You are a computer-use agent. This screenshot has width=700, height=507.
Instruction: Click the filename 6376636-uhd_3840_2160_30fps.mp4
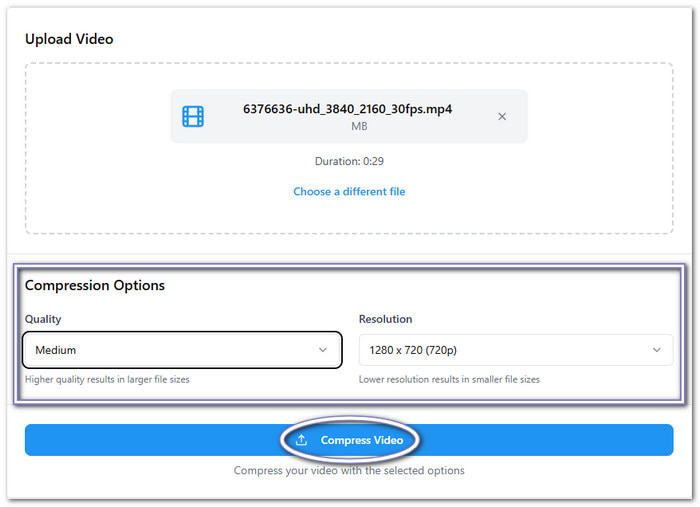(x=347, y=109)
